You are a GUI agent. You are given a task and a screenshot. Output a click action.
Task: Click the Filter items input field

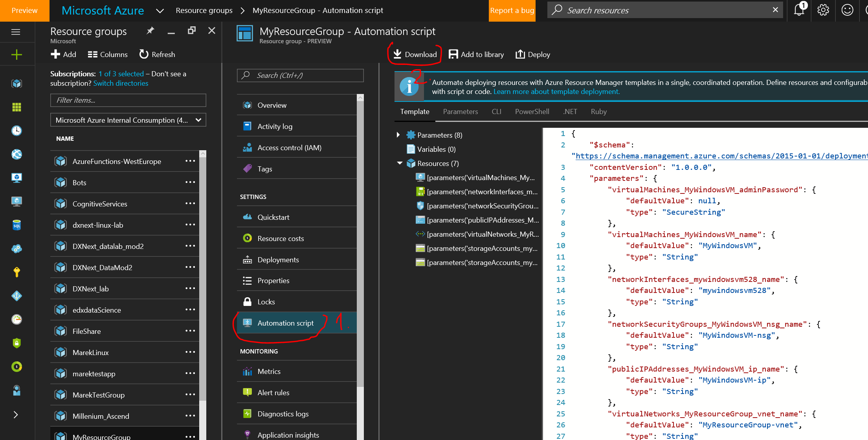point(128,100)
